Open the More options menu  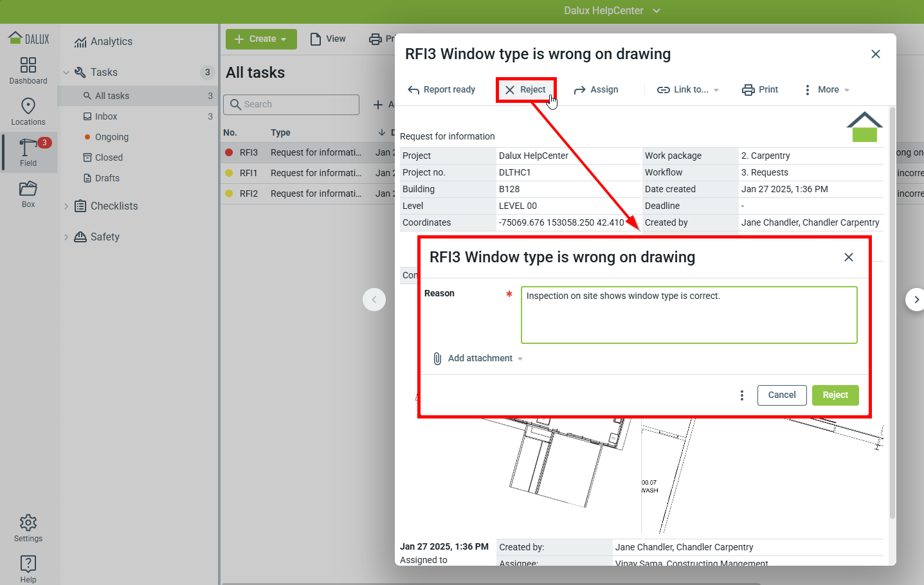(827, 90)
